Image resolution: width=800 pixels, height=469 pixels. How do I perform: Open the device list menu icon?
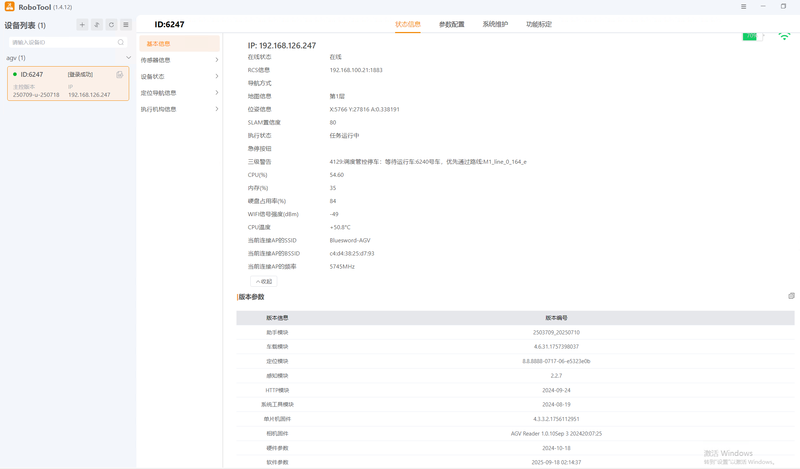tap(126, 24)
